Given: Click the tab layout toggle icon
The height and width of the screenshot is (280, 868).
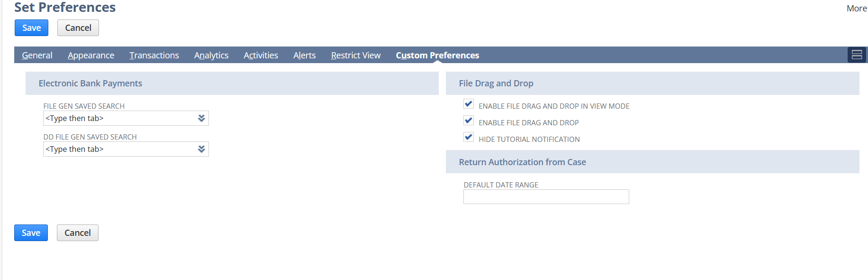Looking at the screenshot, I should pyautogui.click(x=857, y=55).
